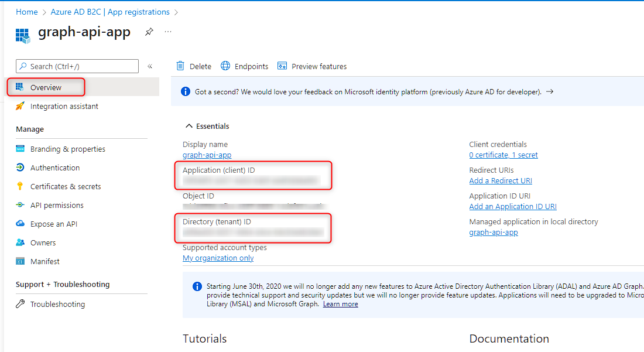This screenshot has width=644, height=352.
Task: Go to Home breadcrumb
Action: click(x=27, y=12)
